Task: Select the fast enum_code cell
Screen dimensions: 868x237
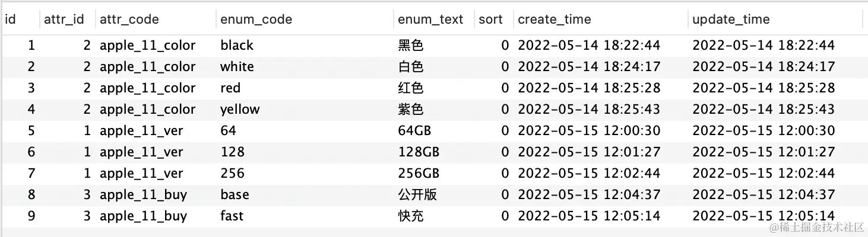Action: [232, 216]
